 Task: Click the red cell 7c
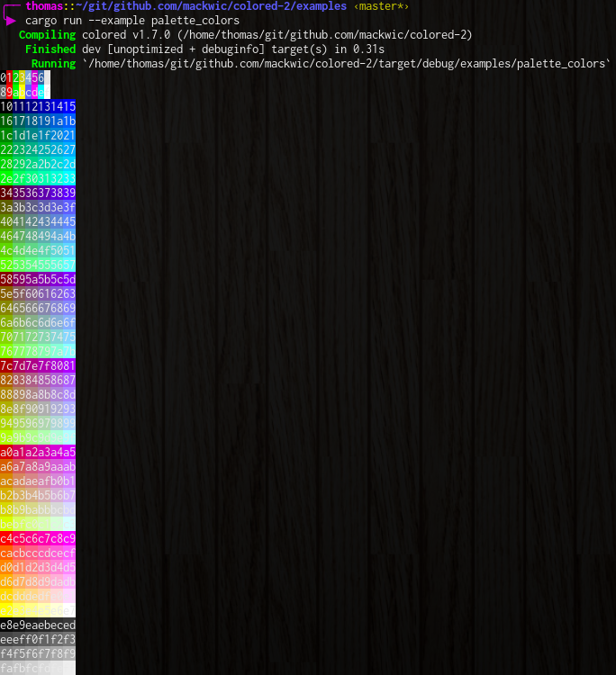[x=6, y=366]
